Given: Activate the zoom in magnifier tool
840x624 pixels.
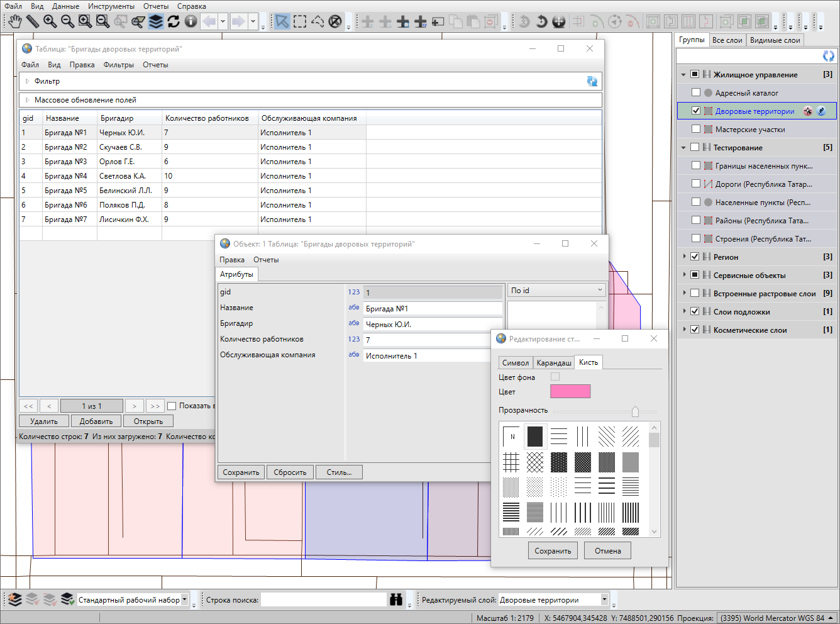Looking at the screenshot, I should (50, 22).
